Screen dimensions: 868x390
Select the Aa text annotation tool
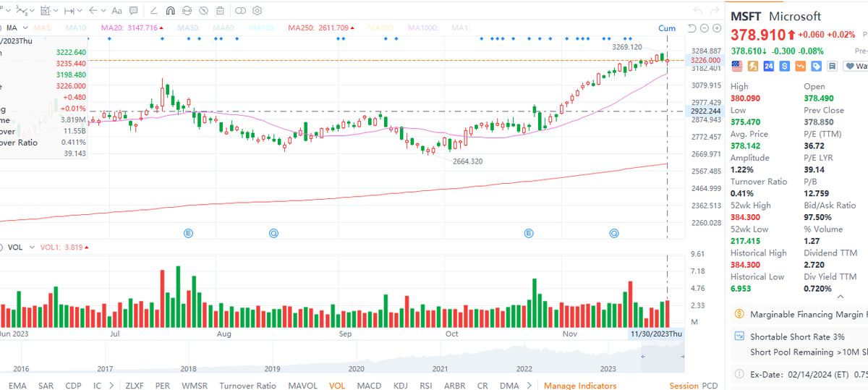coord(116,11)
